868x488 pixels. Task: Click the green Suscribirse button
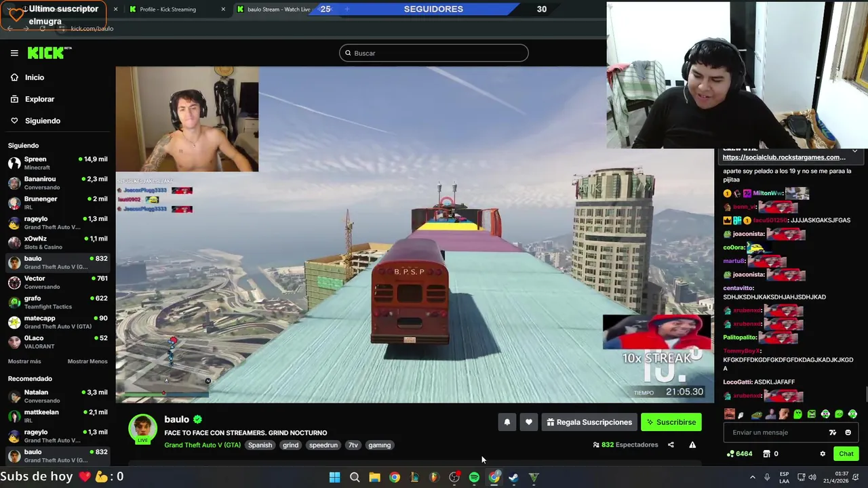[671, 422]
